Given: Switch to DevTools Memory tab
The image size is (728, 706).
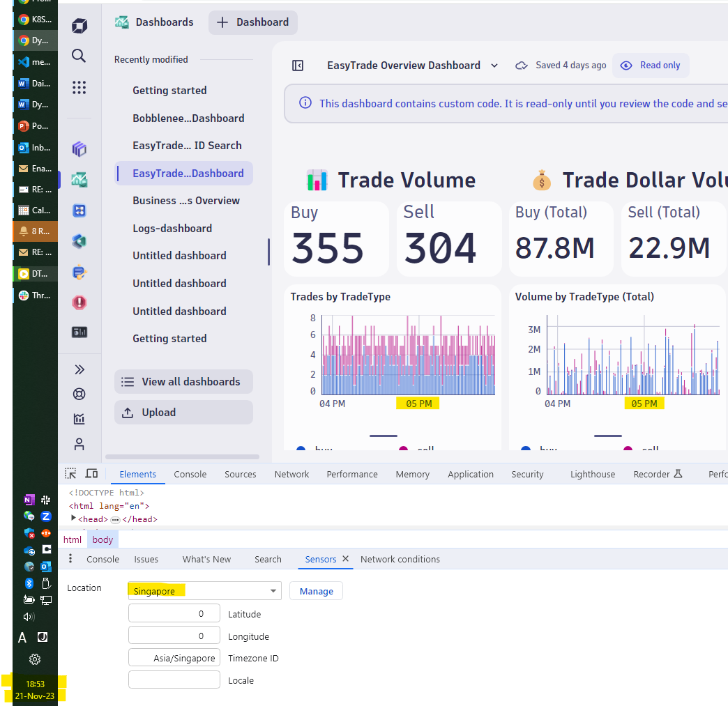Looking at the screenshot, I should tap(412, 475).
